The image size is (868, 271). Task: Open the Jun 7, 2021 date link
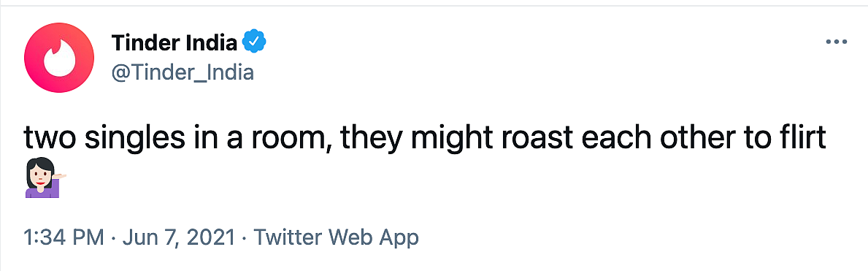click(x=180, y=237)
